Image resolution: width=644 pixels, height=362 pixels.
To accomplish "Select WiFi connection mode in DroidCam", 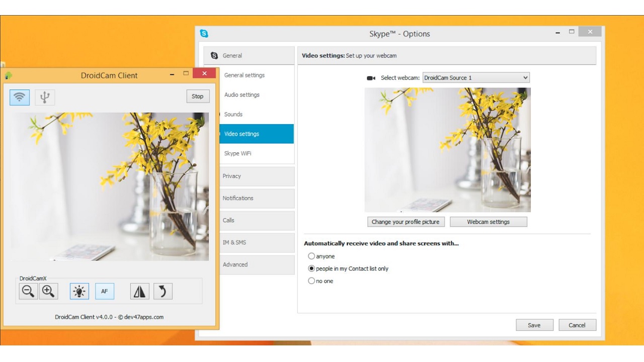I will [20, 97].
